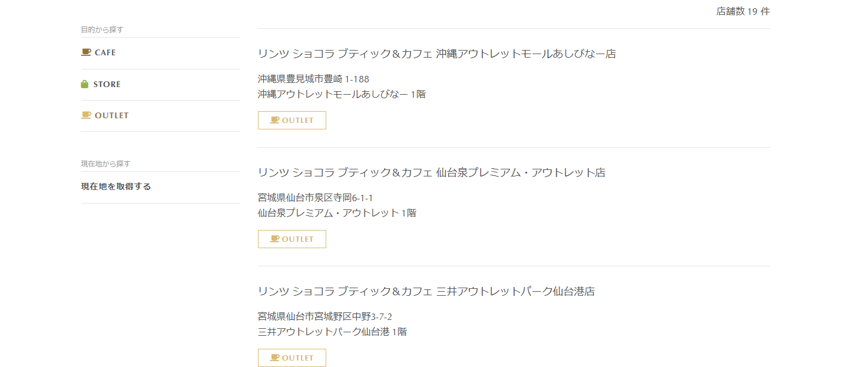Click the address 沖縄県豊見城市豊崎 1-188
Screen dimensions: 868x367
tap(313, 79)
